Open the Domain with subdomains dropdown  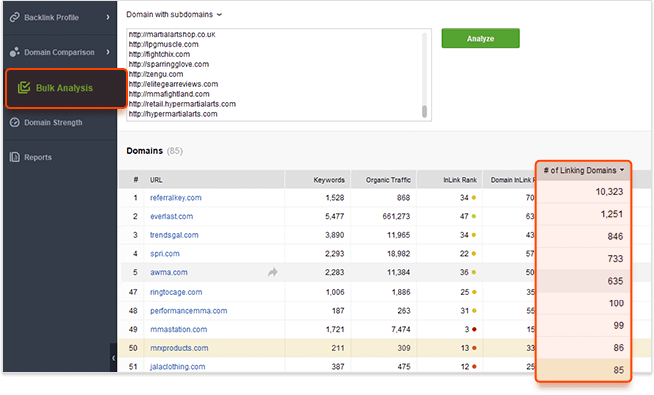pyautogui.click(x=174, y=15)
